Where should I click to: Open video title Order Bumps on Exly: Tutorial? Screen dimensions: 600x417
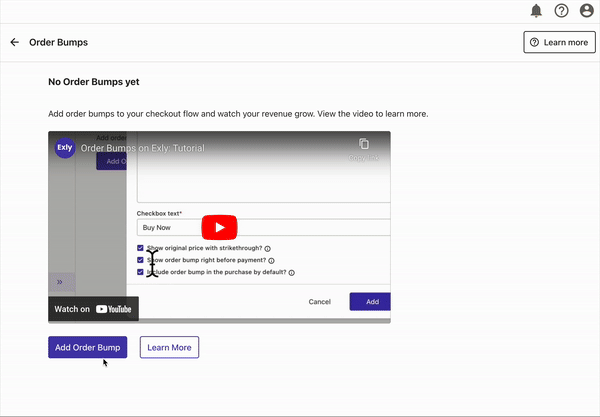[x=142, y=148]
